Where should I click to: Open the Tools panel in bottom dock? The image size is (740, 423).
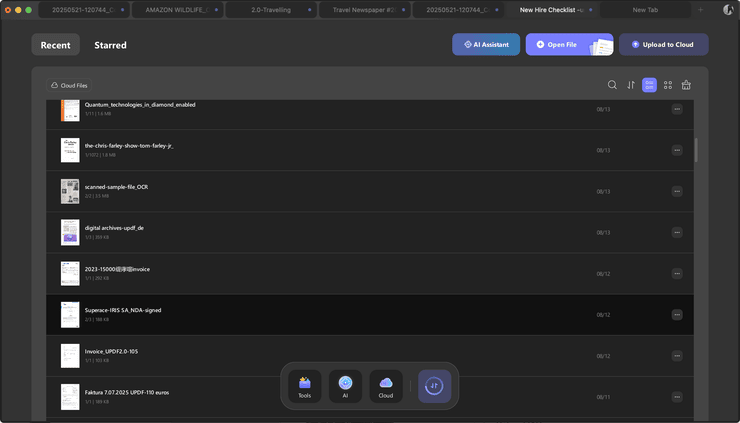(x=304, y=386)
